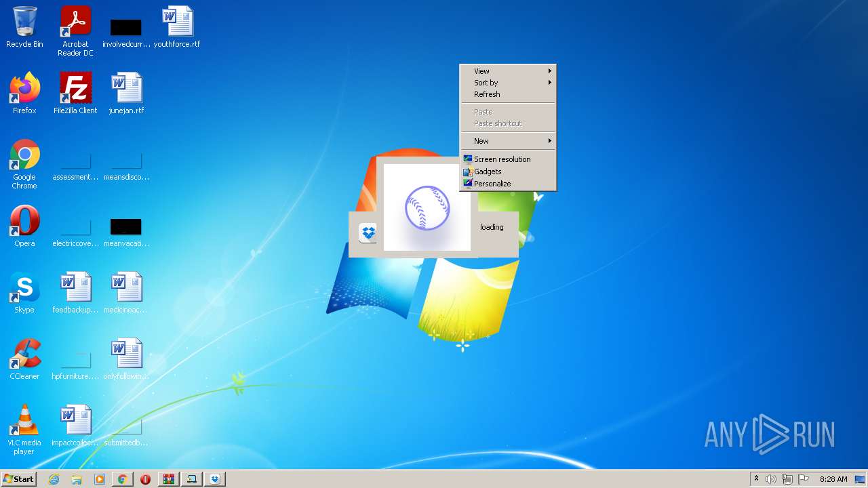Open Internet Explorer from the taskbar
The image size is (868, 488).
[x=54, y=479]
